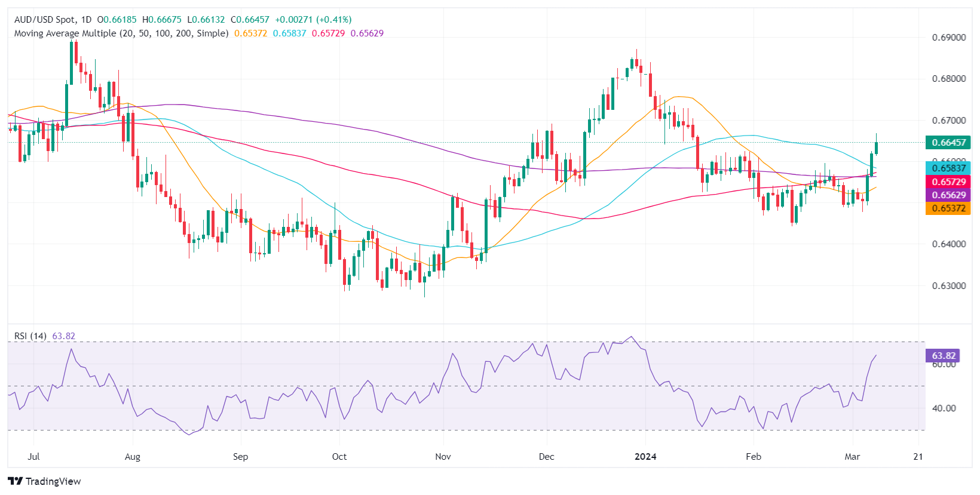980x495 pixels.
Task: Click the purple 63.82 RSI axis tag
Action: click(x=944, y=355)
